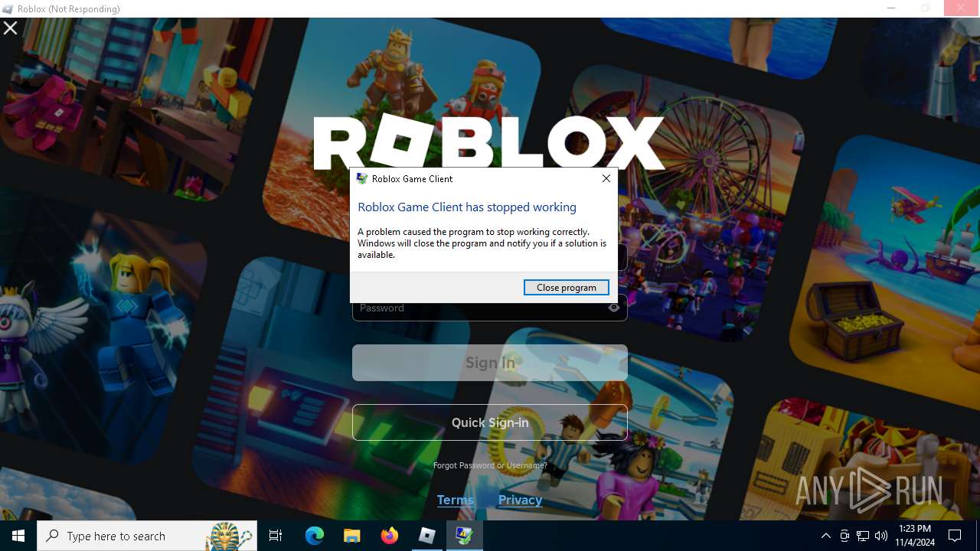Open the volume tray icon

881,536
